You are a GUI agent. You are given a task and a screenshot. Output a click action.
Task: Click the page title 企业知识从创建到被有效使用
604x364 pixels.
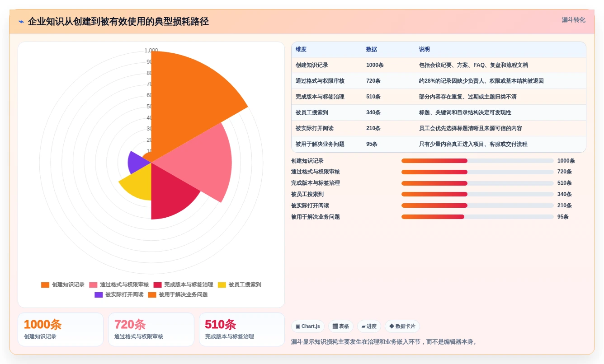[118, 22]
